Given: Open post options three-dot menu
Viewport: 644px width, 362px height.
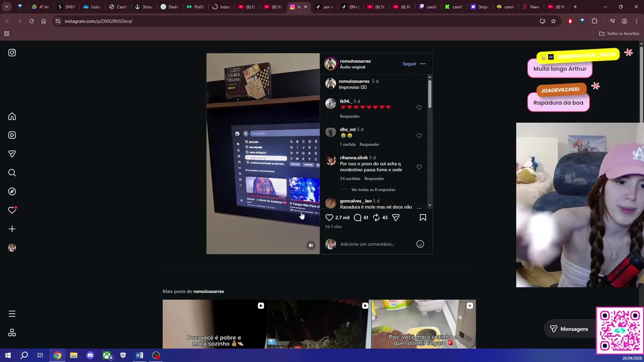Looking at the screenshot, I should click(x=423, y=64).
